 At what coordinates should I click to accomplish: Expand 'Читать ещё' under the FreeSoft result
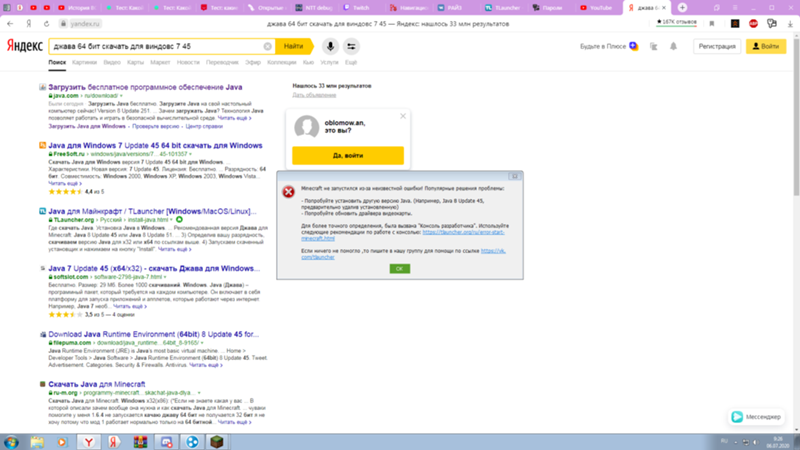pyautogui.click(x=64, y=183)
